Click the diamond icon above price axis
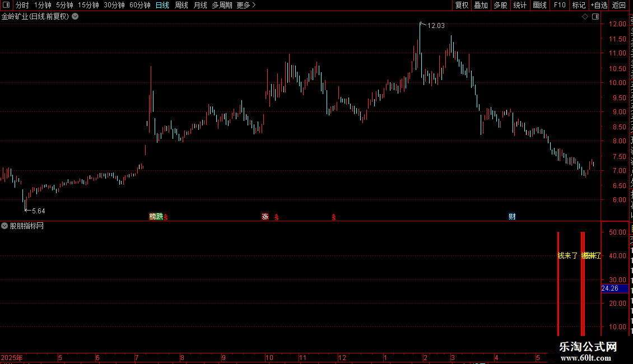 (x=585, y=17)
